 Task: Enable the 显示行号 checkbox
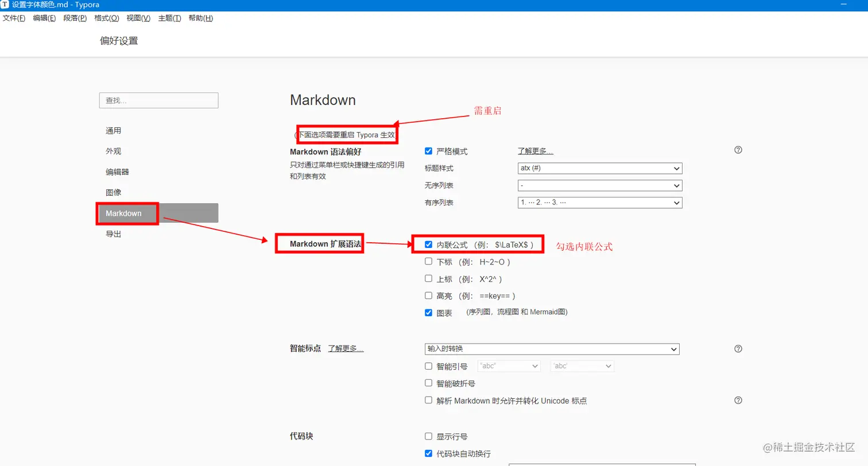pos(428,436)
